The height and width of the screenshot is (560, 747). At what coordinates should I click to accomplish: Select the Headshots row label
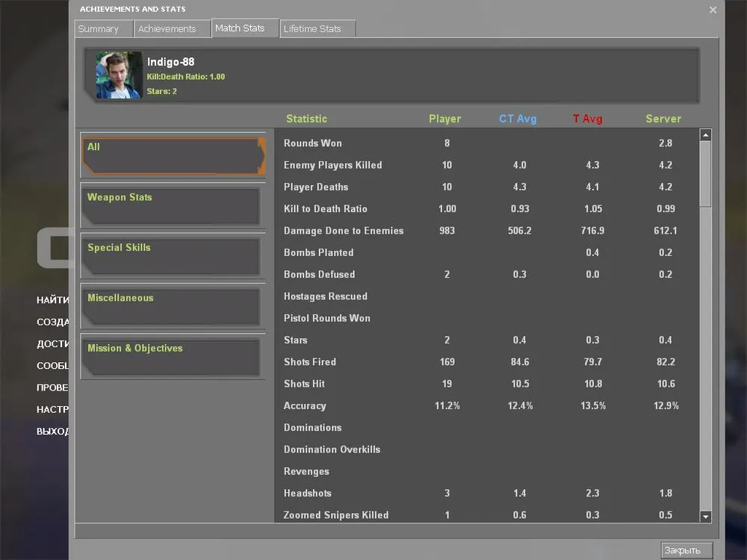click(x=307, y=494)
